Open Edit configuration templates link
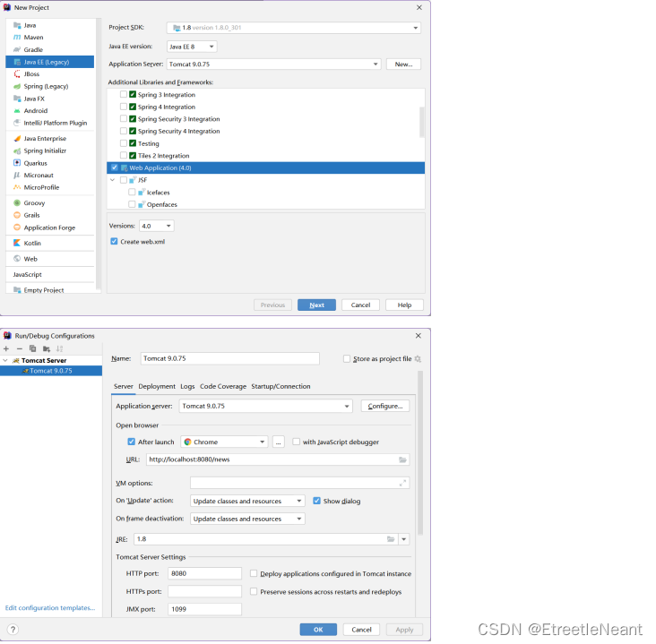 (50, 607)
